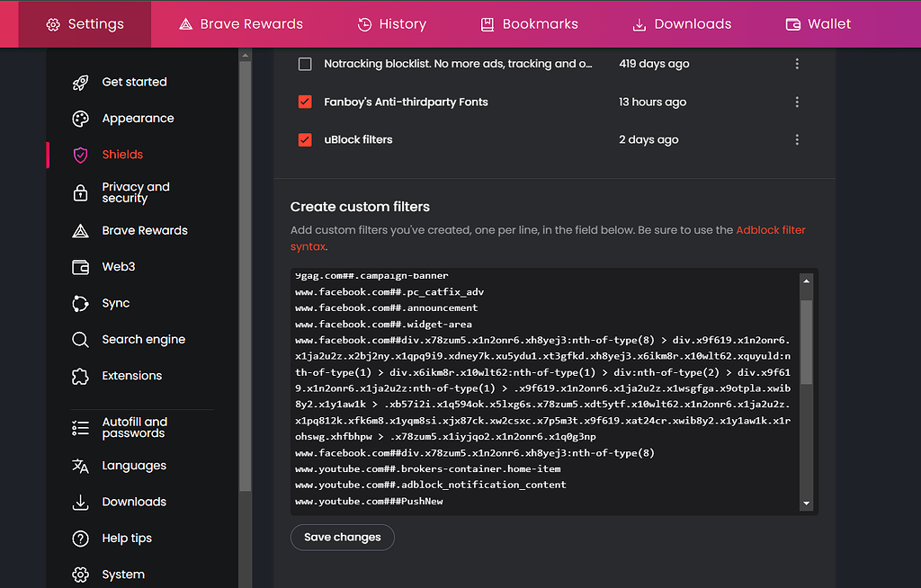The width and height of the screenshot is (921, 588).
Task: Uncheck the uBlock filters checkbox
Action: [305, 140]
